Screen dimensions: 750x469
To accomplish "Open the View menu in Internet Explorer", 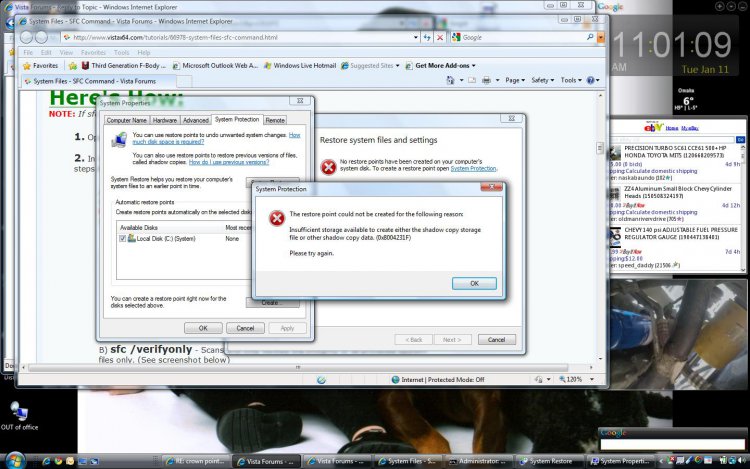I will 66,53.
